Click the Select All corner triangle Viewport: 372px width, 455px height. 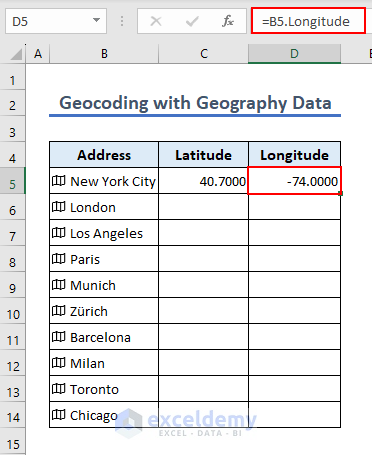(16, 54)
